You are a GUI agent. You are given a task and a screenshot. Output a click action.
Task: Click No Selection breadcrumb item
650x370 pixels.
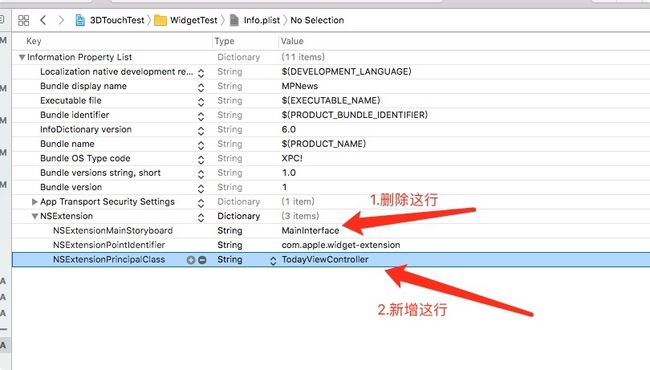tap(317, 20)
